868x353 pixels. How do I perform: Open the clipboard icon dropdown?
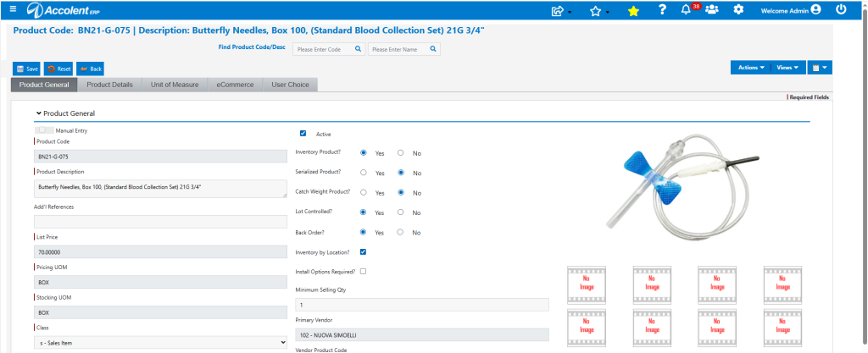point(820,68)
